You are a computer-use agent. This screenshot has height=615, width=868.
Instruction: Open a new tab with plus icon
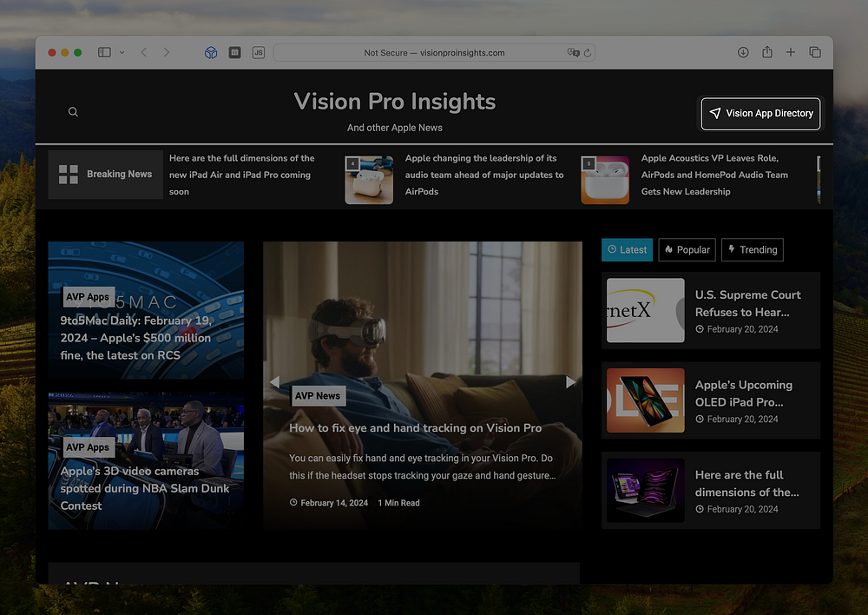[791, 52]
